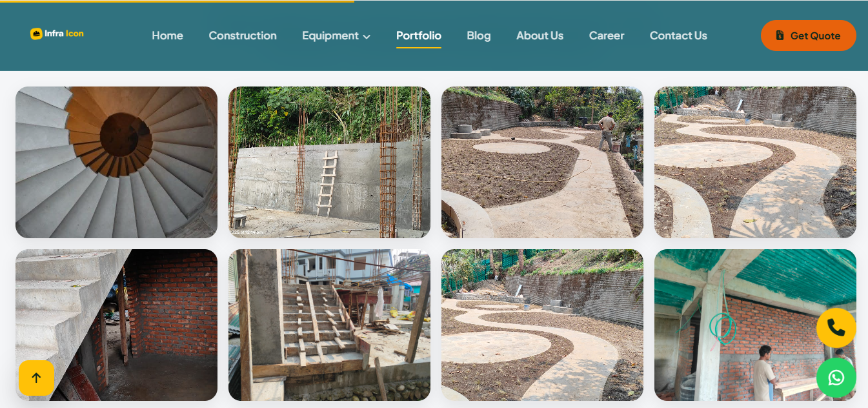868x408 pixels.
Task: Open the concrete wall with ladder photo
Action: (329, 162)
